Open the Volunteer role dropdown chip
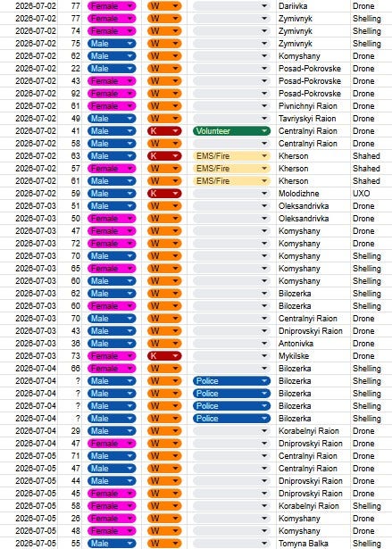This screenshot has width=392, height=549. click(x=231, y=131)
